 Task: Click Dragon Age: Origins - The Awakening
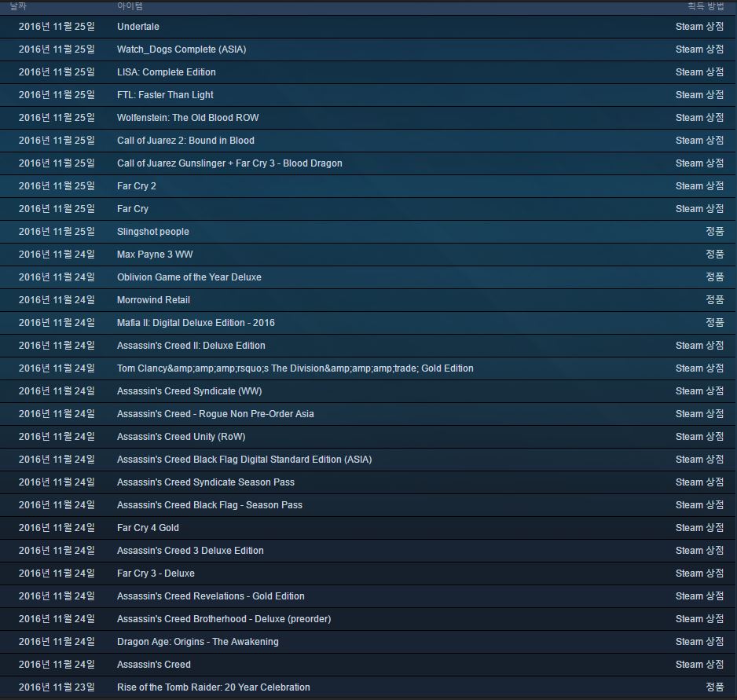tap(198, 642)
